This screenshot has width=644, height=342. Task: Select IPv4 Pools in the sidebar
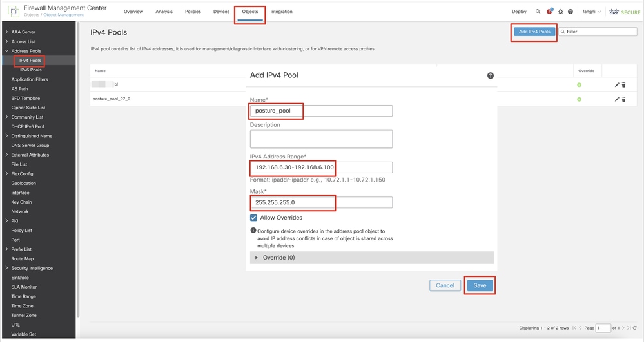pos(30,61)
